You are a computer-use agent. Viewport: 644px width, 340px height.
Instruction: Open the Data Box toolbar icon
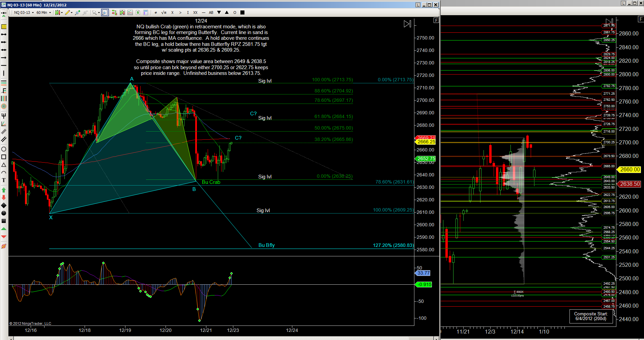(x=146, y=12)
